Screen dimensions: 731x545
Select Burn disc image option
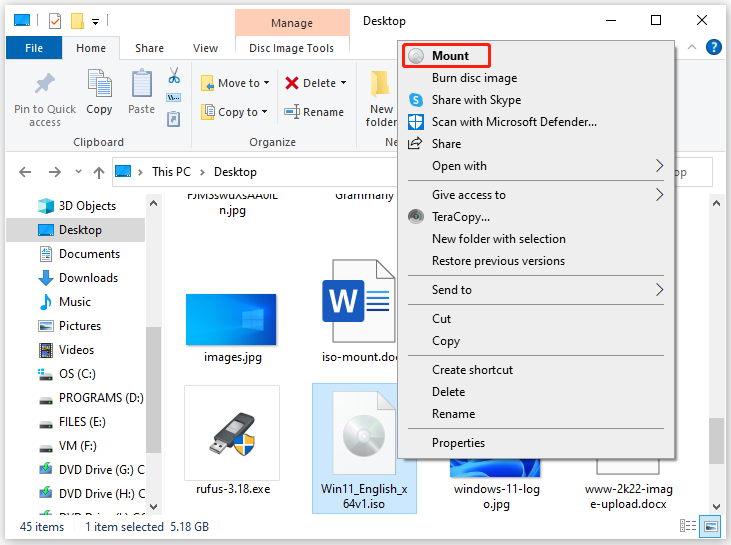(x=474, y=78)
